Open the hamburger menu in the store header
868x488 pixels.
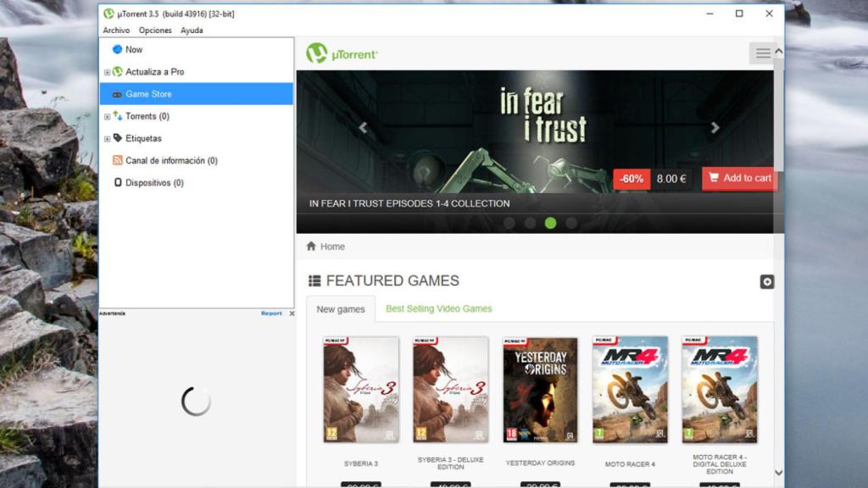click(761, 52)
